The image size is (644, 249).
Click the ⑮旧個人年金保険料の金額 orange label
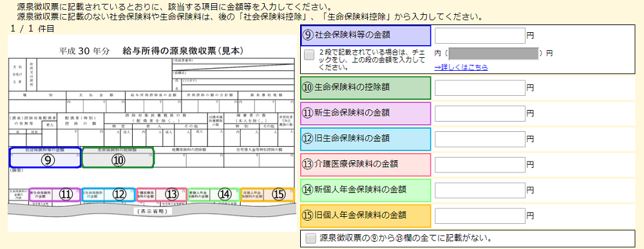coord(366,216)
